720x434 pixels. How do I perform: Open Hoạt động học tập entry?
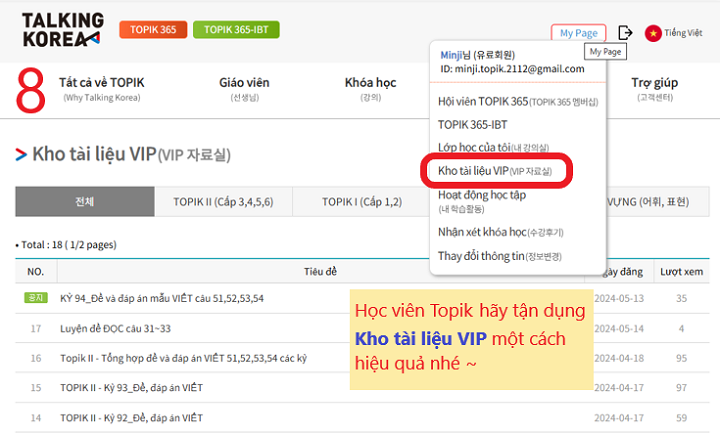482,201
